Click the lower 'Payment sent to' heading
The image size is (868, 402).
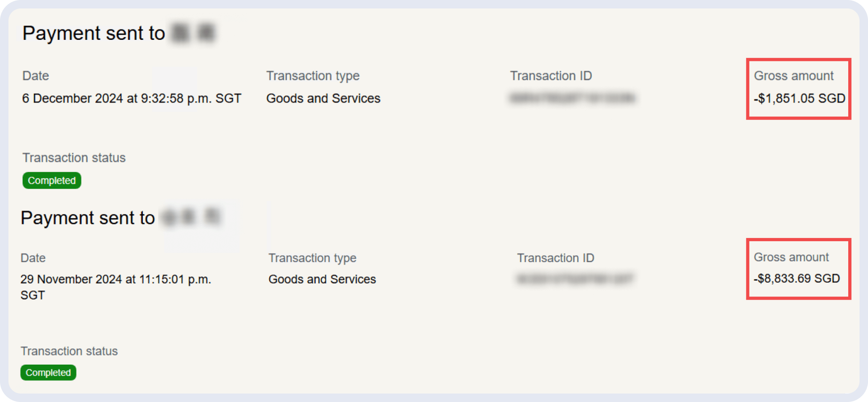(x=88, y=218)
